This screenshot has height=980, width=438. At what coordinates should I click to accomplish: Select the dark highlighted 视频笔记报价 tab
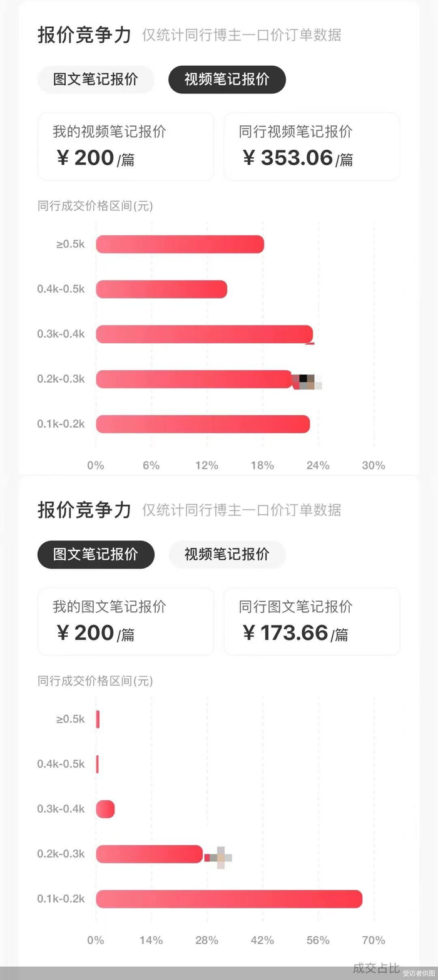tap(227, 80)
